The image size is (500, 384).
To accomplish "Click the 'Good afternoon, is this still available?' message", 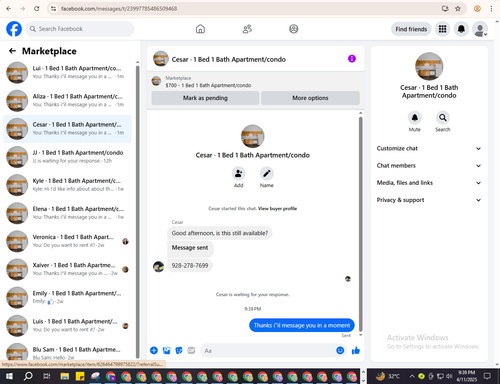I will (x=220, y=233).
